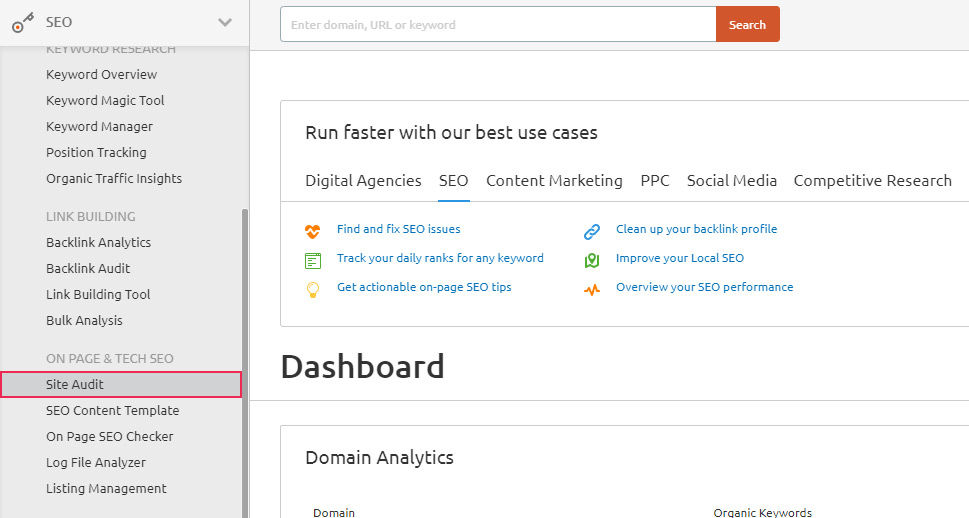Open Position Tracking in the sidebar

pyautogui.click(x=96, y=153)
